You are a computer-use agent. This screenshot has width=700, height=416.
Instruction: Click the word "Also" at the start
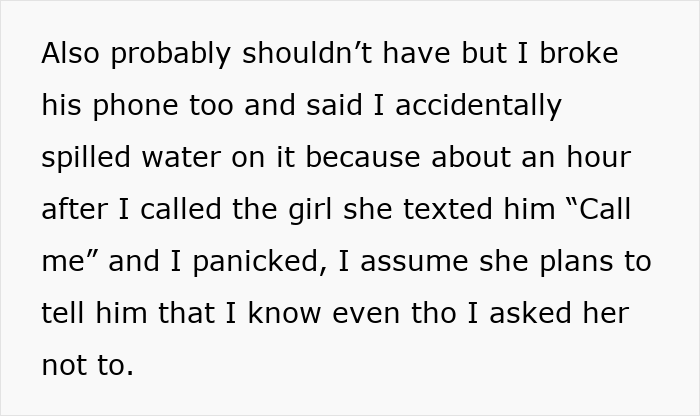click(x=71, y=54)
